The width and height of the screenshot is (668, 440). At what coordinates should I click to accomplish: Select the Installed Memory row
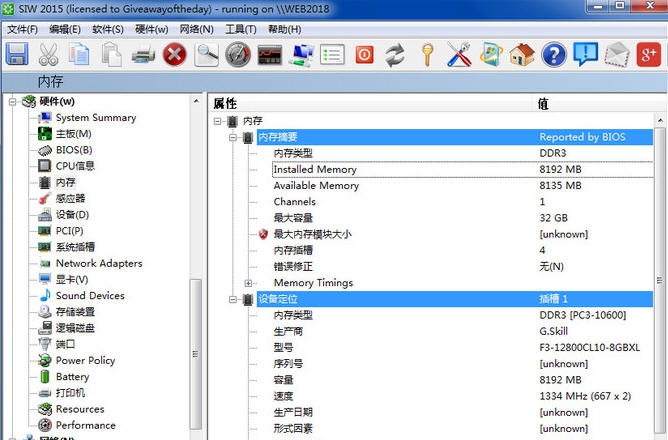(463, 170)
